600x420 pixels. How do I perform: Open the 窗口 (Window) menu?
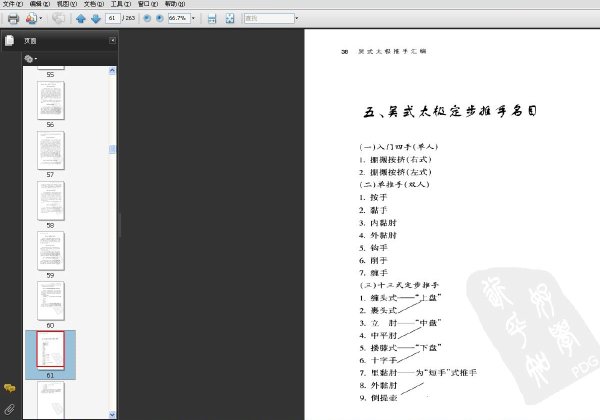[148, 4]
